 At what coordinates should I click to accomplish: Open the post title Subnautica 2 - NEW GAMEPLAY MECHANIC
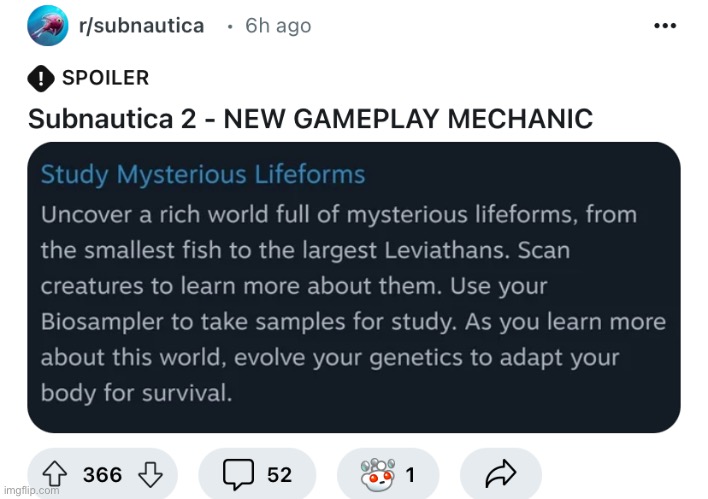click(x=310, y=119)
